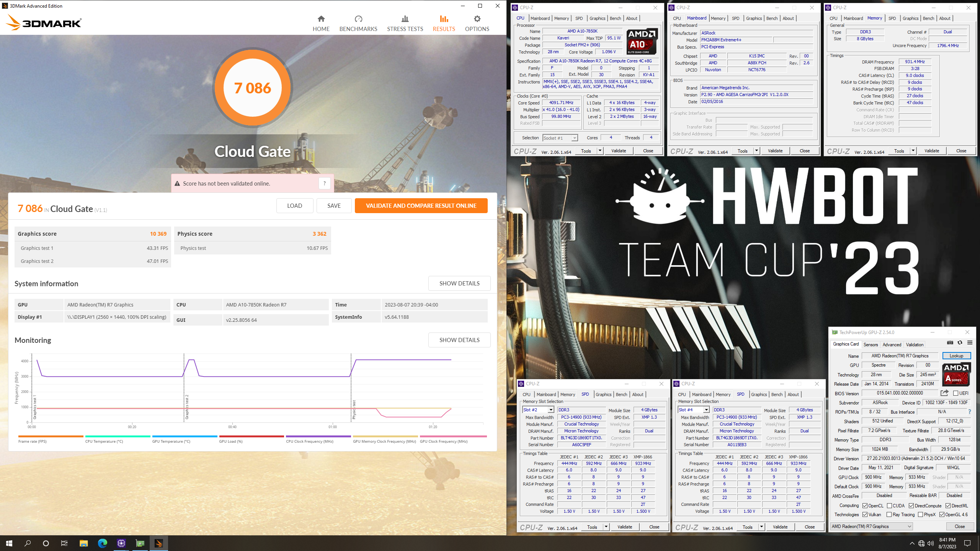The image size is (980, 551).
Task: Open the RESULTS chart icon
Action: pyautogui.click(x=444, y=19)
